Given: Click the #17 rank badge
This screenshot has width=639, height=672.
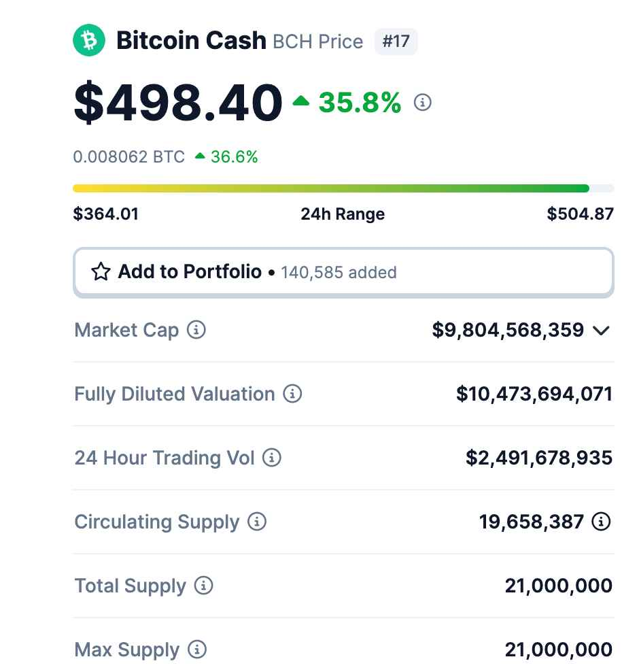Looking at the screenshot, I should point(396,41).
